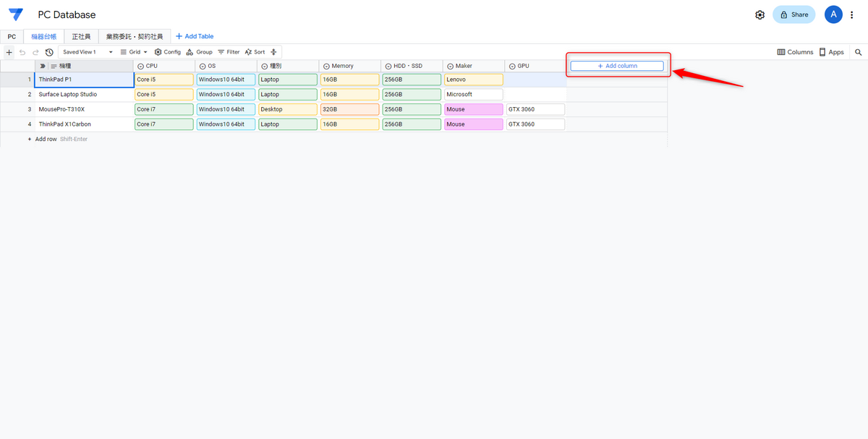Click the plus icon in the toolbar

pos(9,52)
